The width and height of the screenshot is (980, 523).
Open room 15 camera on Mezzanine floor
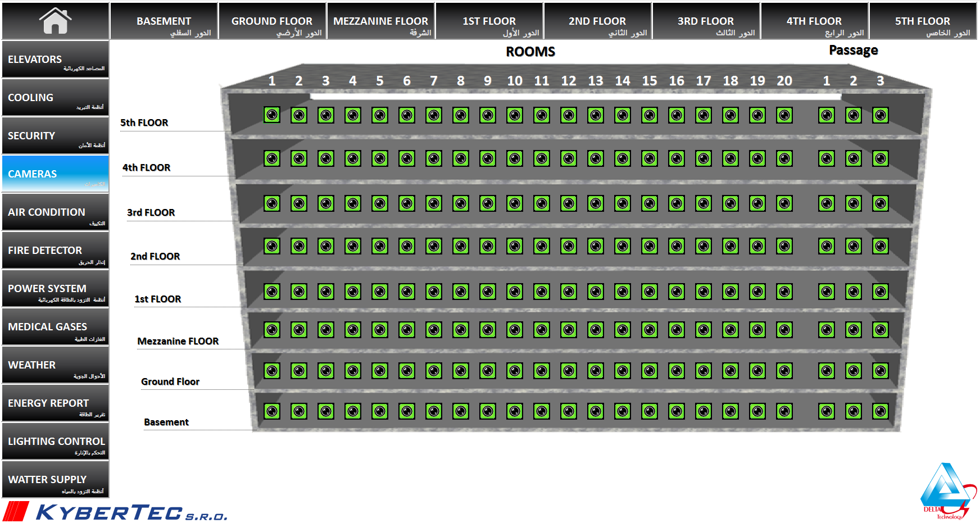click(650, 330)
